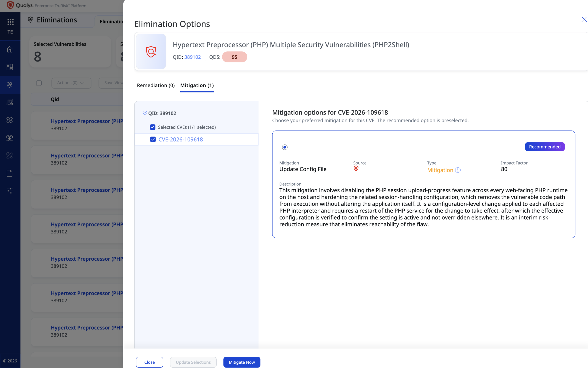Open QID link 389102
588x368 pixels.
(x=192, y=57)
